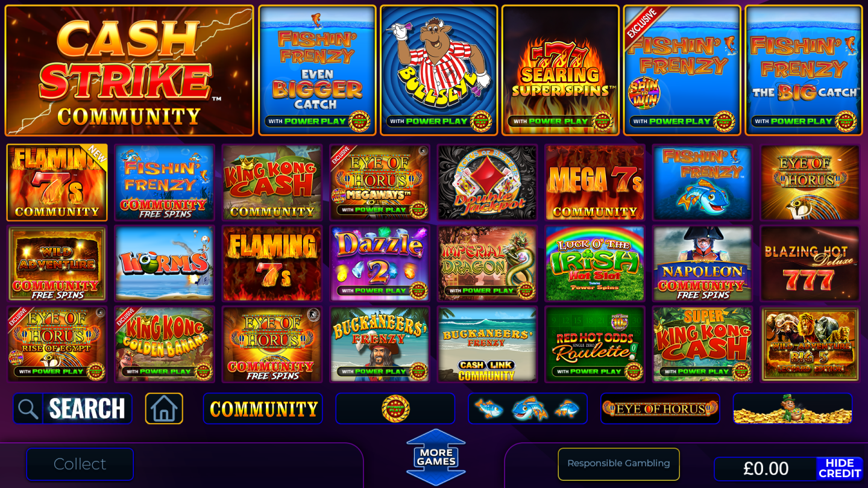
Task: Expand More Games arrow
Action: pos(436,457)
